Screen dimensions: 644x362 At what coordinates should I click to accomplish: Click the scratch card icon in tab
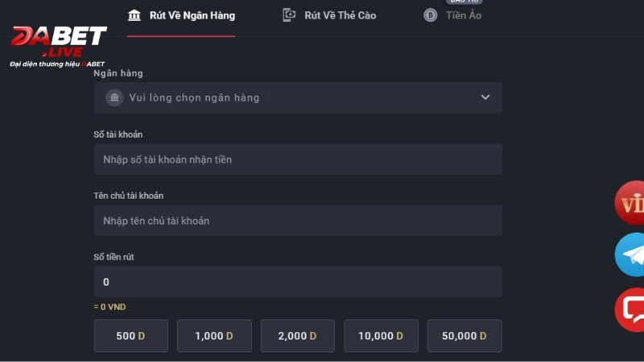[x=289, y=15]
